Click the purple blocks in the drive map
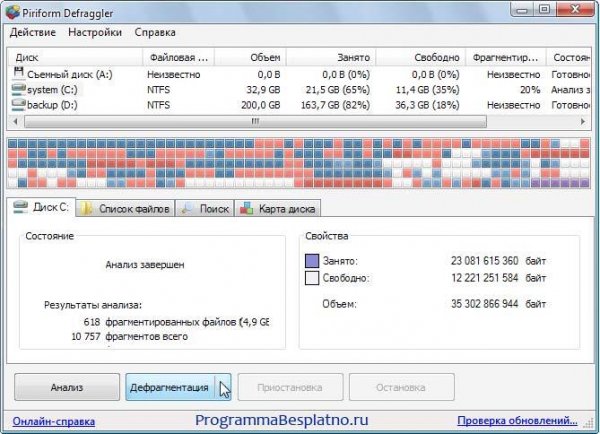 pos(561,183)
